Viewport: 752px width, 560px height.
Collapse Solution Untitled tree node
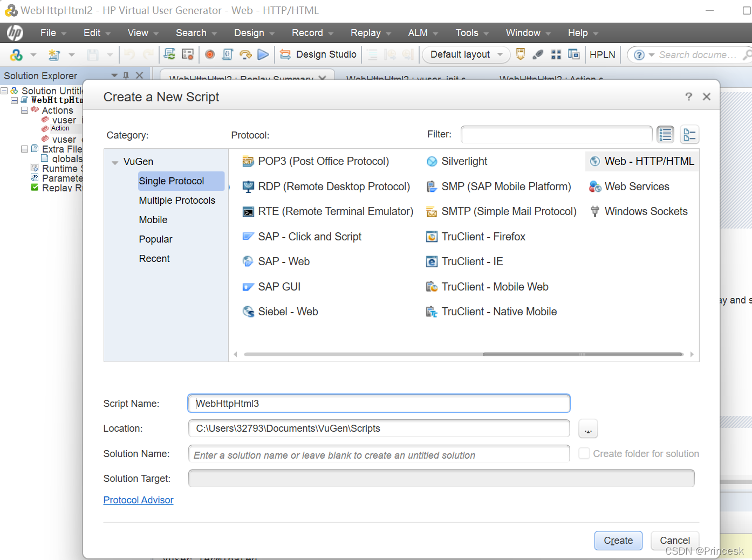tap(4, 91)
